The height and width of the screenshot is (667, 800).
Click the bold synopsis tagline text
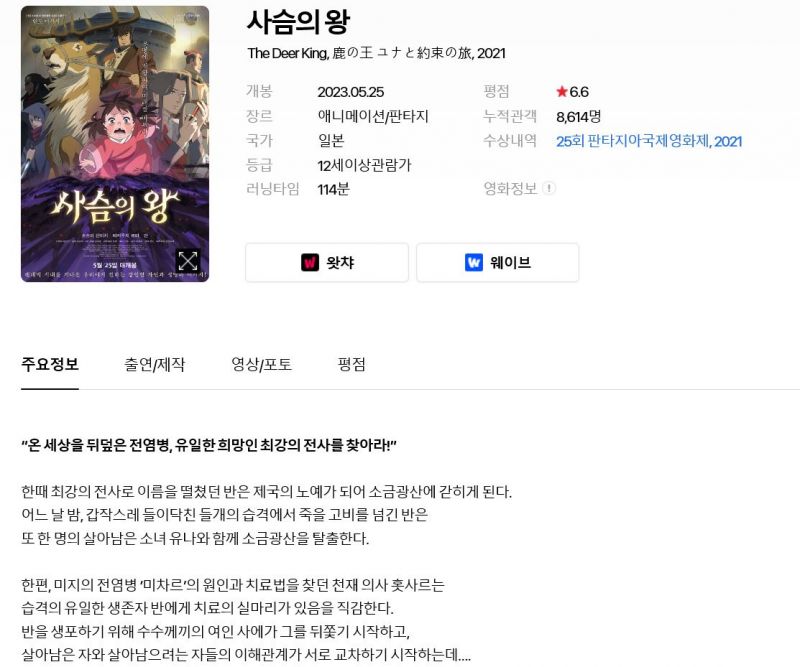(209, 446)
